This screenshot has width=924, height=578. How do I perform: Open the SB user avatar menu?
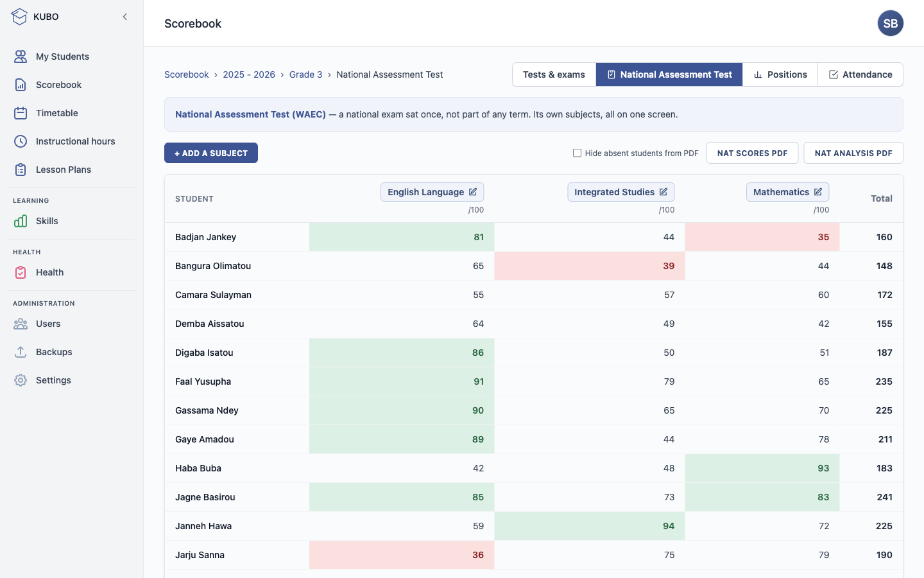pos(891,23)
